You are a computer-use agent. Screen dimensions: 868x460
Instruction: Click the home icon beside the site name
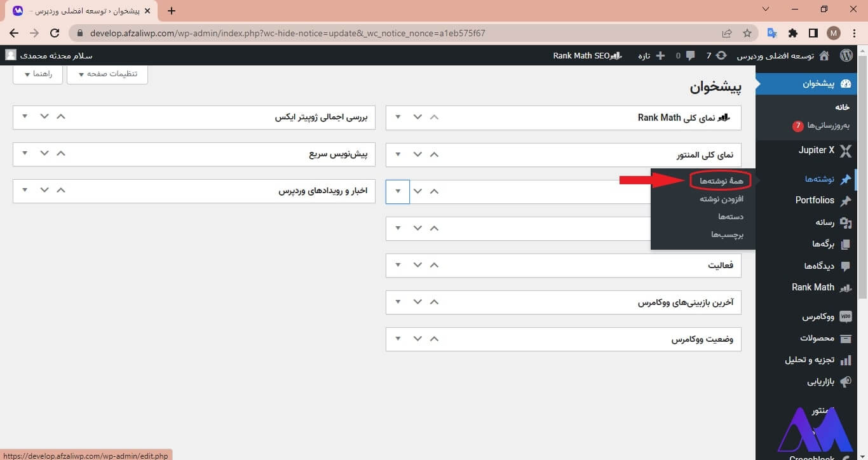pos(824,56)
